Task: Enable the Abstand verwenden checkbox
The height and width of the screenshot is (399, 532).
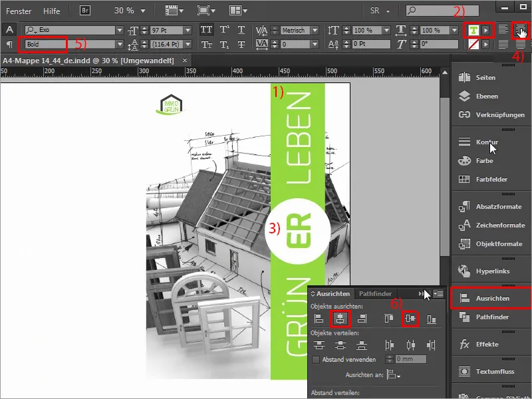Action: (316, 359)
